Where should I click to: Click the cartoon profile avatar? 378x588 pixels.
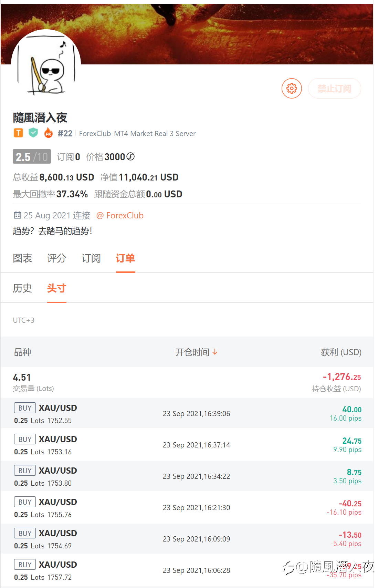point(46,64)
